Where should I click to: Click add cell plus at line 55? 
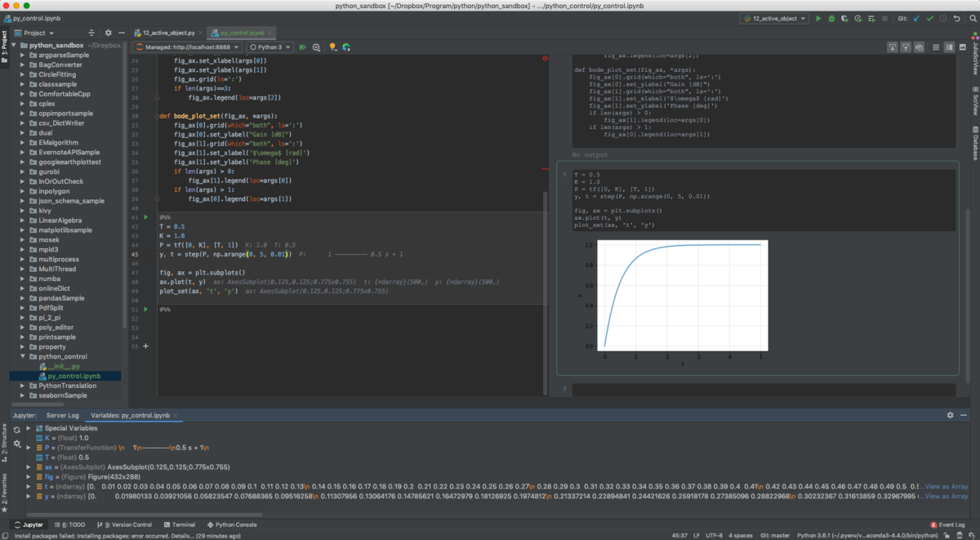click(145, 346)
